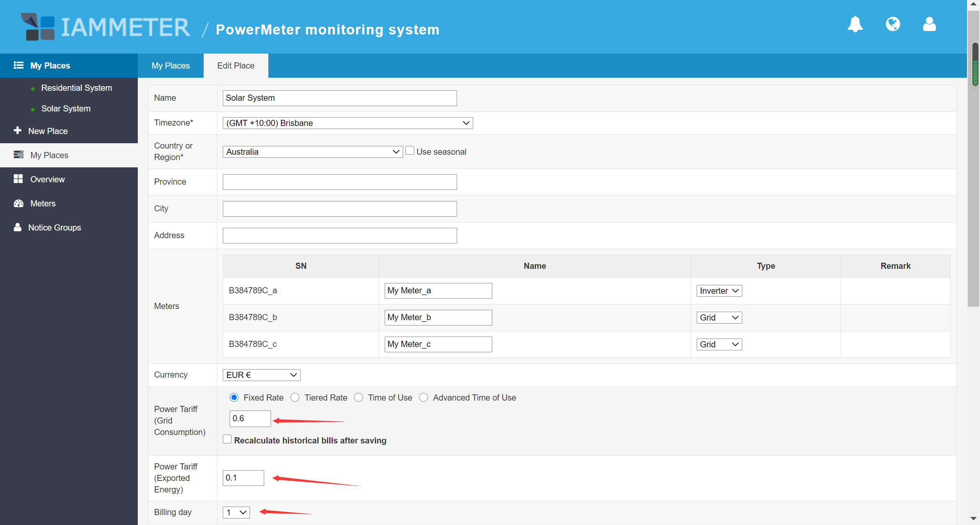Open the Timezone dropdown

coord(348,123)
